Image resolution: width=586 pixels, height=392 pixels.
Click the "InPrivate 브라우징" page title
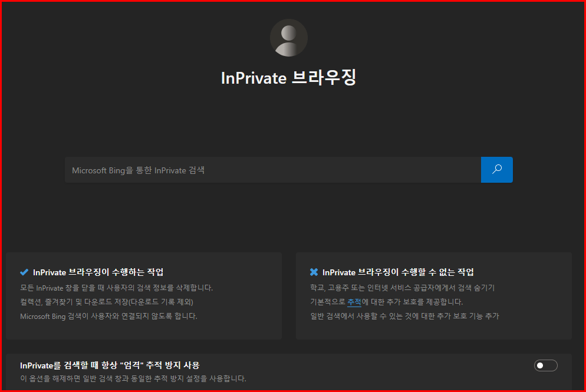(x=288, y=78)
